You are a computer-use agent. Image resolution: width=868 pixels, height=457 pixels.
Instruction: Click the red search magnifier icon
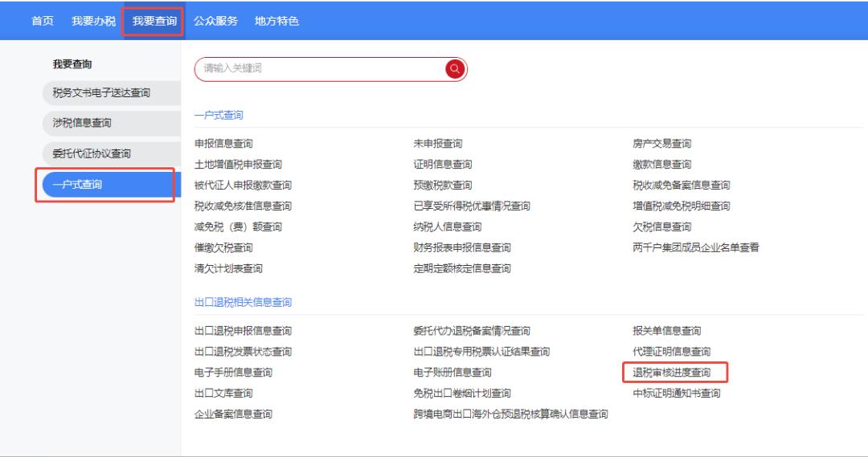click(455, 69)
